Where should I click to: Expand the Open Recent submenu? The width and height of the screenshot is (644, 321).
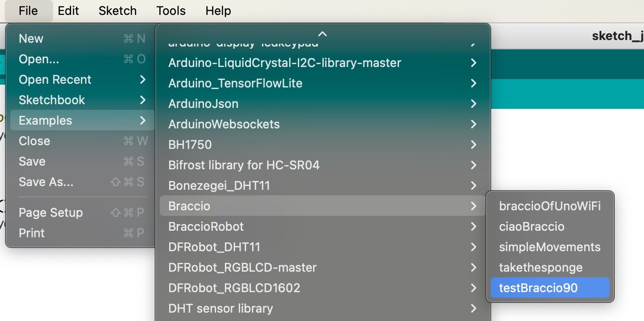pos(54,79)
